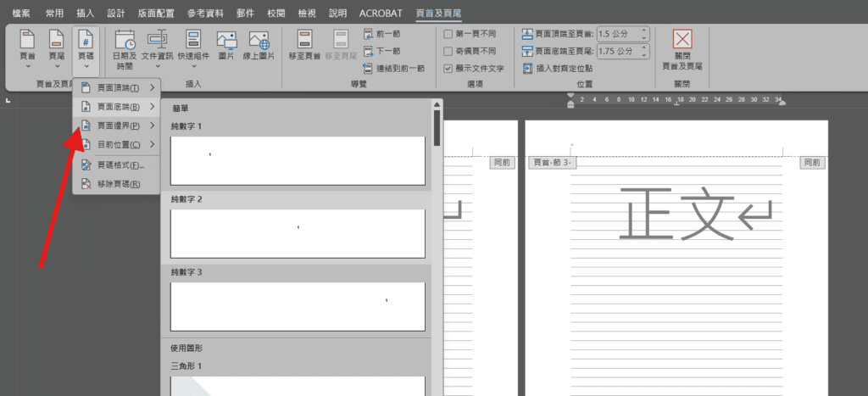Image resolution: width=868 pixels, height=396 pixels.
Task: Switch to the 版面配置 ribbon tab
Action: pyautogui.click(x=181, y=14)
